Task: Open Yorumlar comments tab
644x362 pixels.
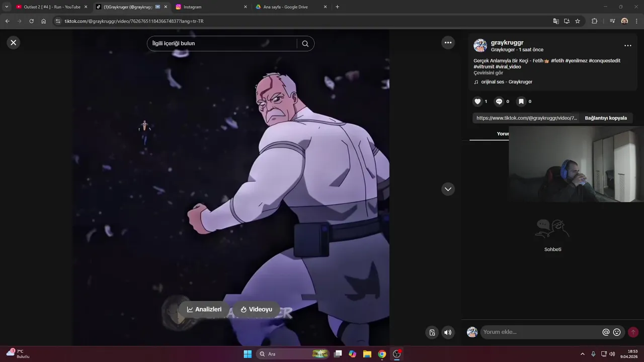Action: click(x=503, y=134)
